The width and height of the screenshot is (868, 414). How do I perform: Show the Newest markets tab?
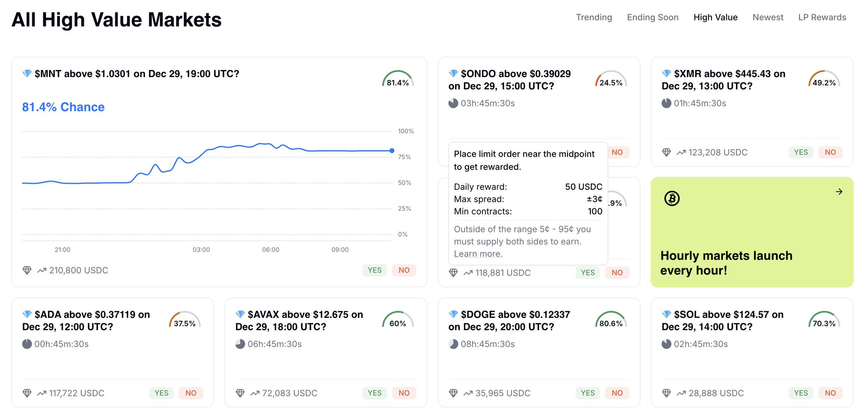tap(768, 17)
